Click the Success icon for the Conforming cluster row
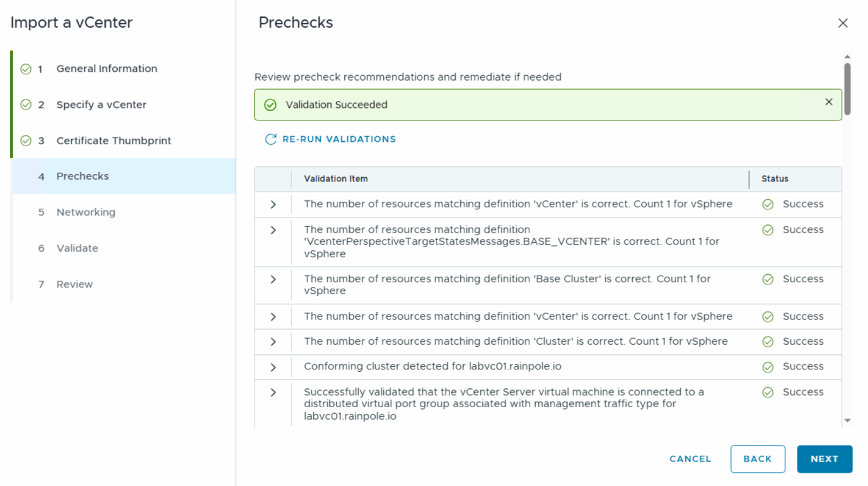868x486 pixels. point(768,367)
